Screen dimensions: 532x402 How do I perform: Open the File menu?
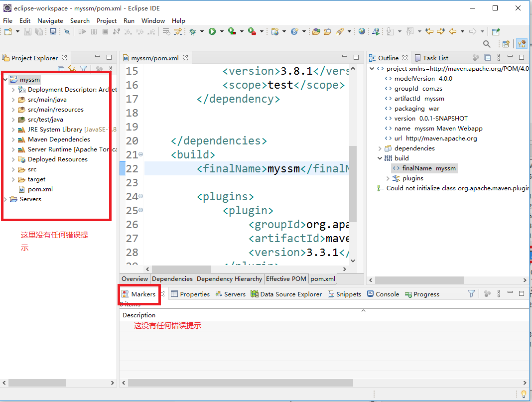pos(7,21)
